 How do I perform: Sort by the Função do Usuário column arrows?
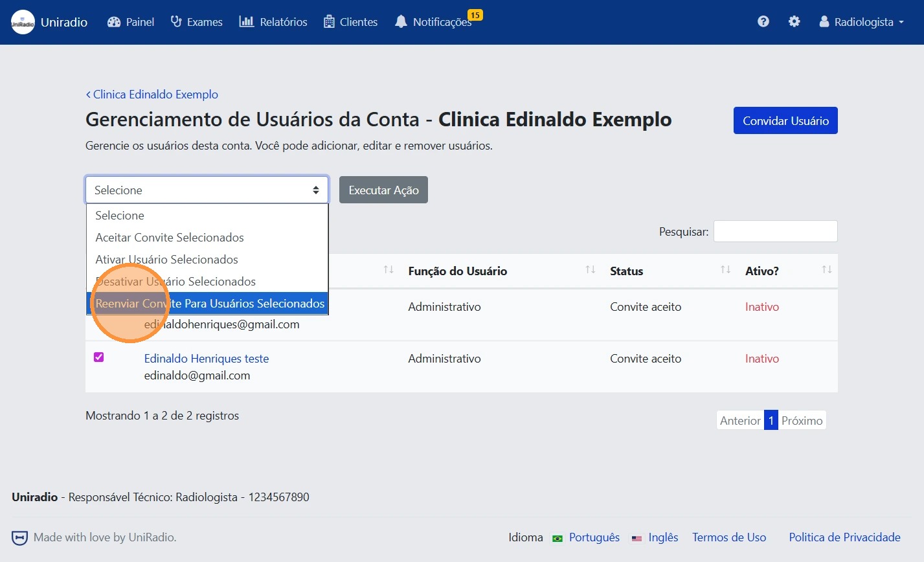tap(590, 270)
